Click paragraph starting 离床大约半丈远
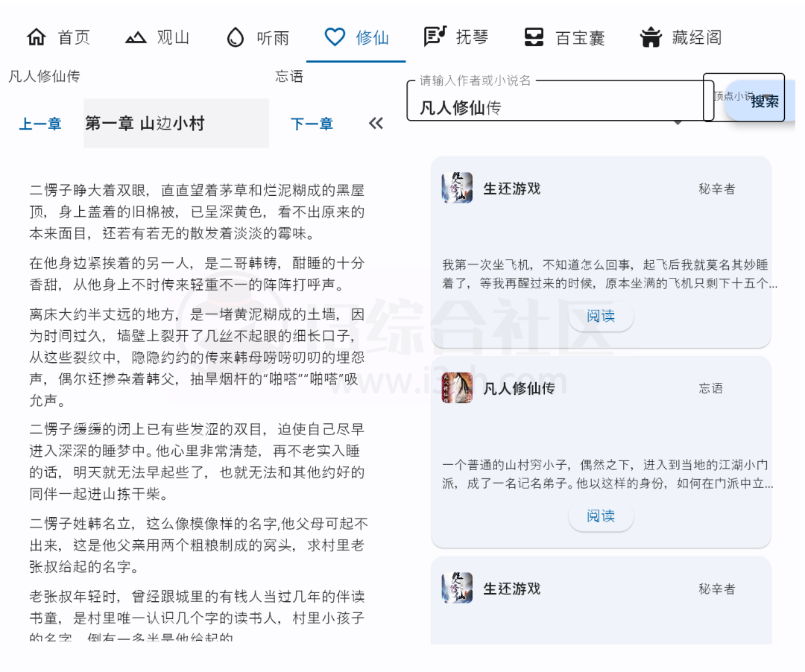This screenshot has width=805, height=672. pyautogui.click(x=197, y=357)
